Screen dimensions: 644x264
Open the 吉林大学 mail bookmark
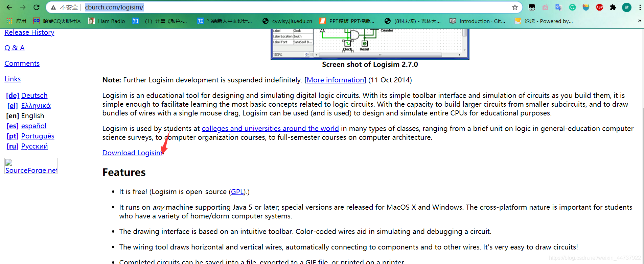[x=413, y=21]
